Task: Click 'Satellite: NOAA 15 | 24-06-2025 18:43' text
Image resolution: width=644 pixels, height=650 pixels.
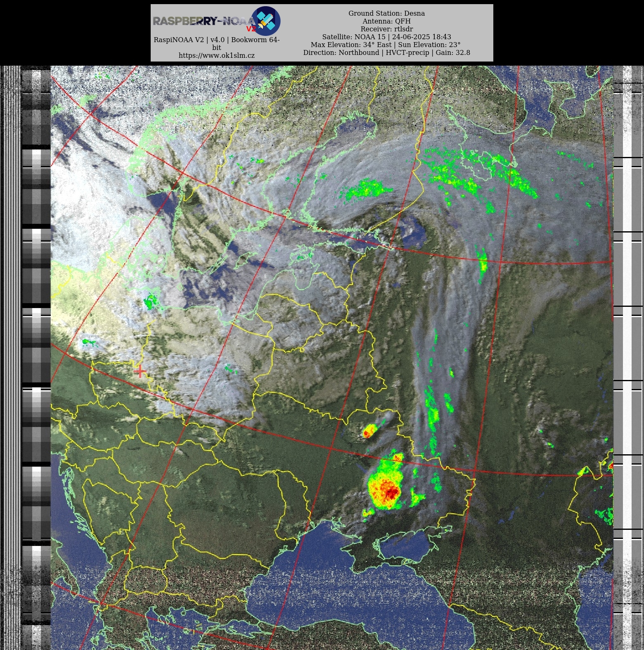Action: pyautogui.click(x=386, y=37)
